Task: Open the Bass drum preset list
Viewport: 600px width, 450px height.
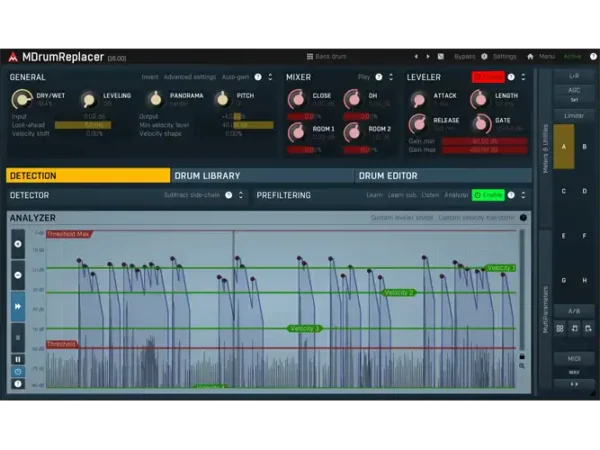Action: 326,57
